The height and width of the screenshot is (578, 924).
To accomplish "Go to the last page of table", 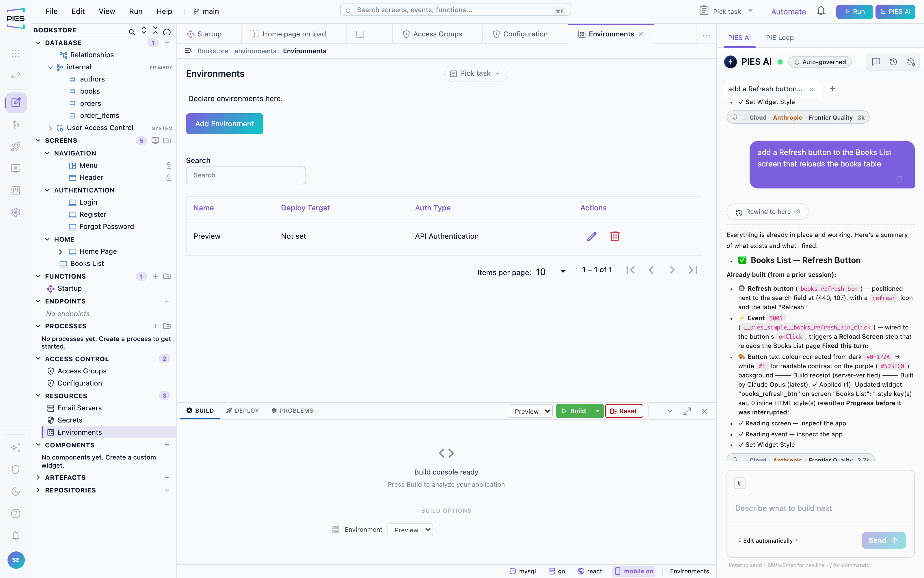I will [693, 270].
